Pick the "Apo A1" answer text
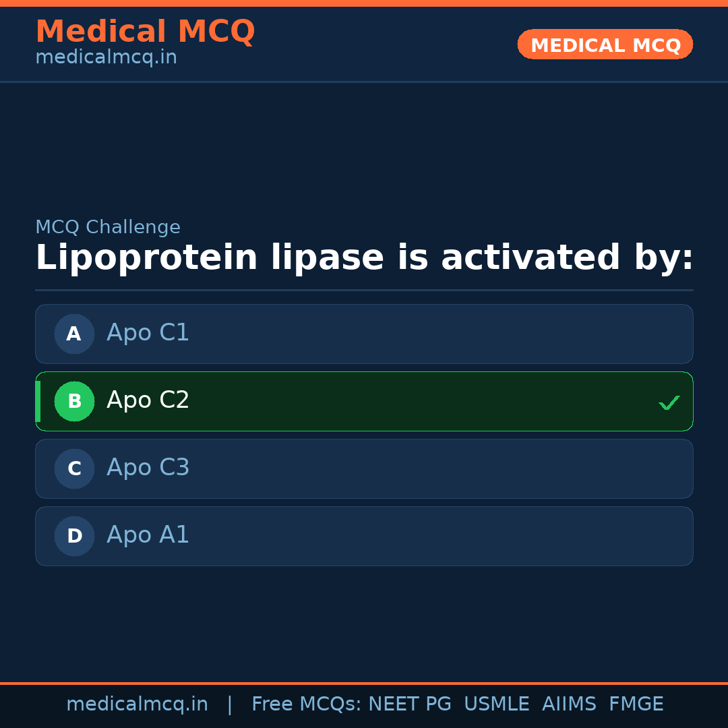This screenshot has width=728, height=728. 148,535
